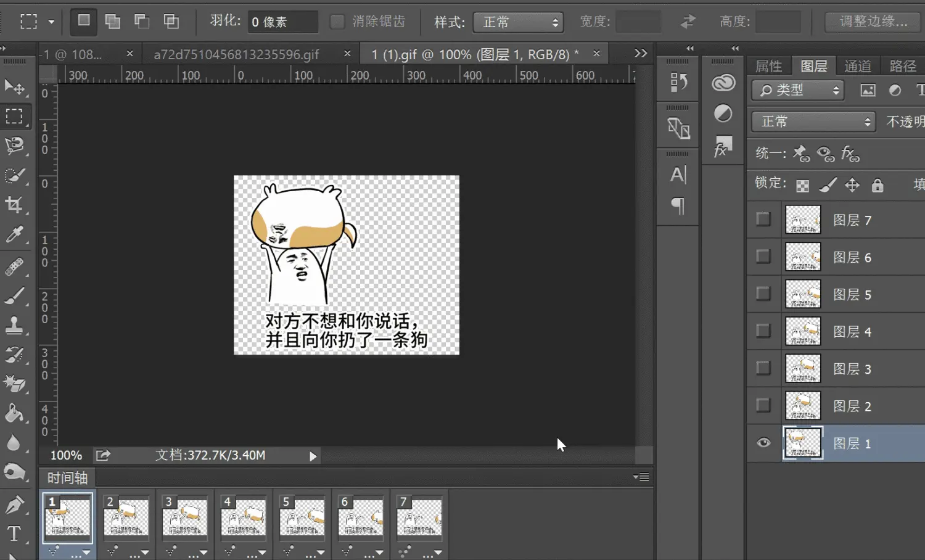
Task: Select the Eyedropper tool
Action: click(x=14, y=234)
